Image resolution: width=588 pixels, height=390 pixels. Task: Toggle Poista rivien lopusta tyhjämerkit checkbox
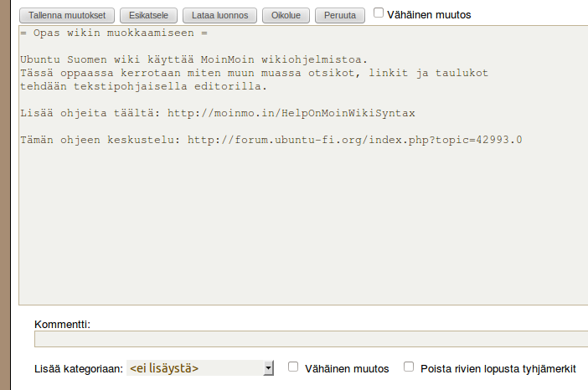click(x=409, y=367)
